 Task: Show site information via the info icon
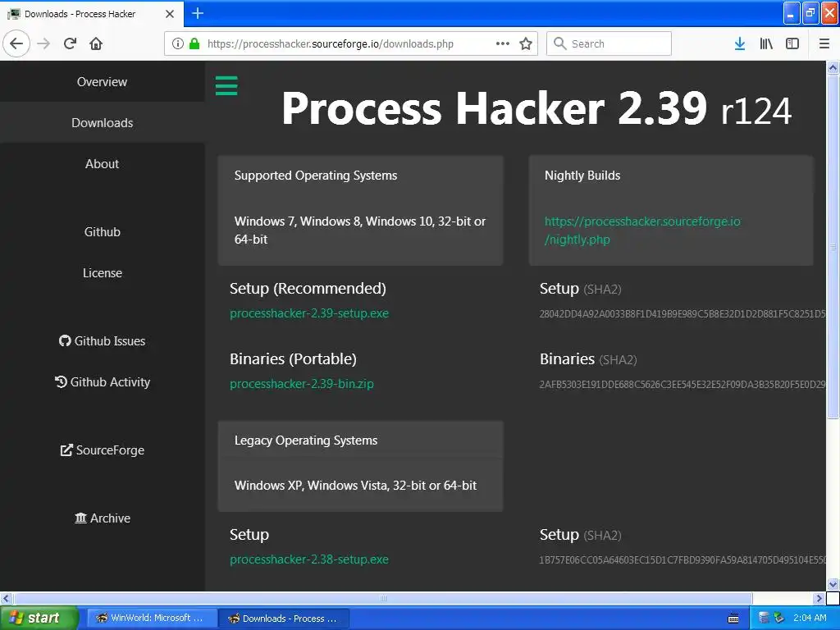[x=178, y=43]
